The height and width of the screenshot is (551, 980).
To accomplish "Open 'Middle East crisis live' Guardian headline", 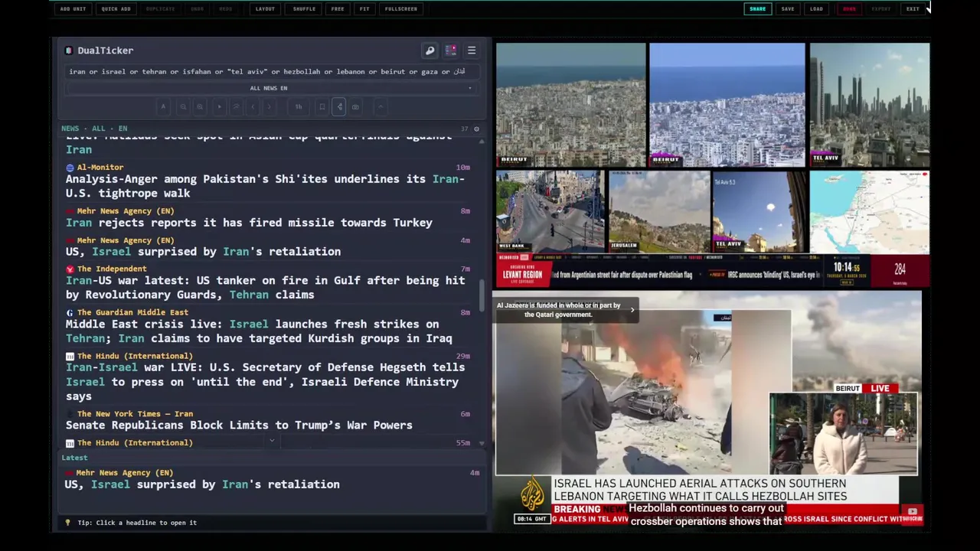I will (259, 331).
